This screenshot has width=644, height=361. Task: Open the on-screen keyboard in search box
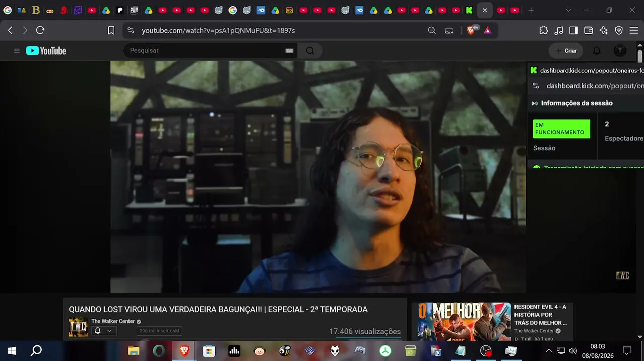tap(289, 51)
